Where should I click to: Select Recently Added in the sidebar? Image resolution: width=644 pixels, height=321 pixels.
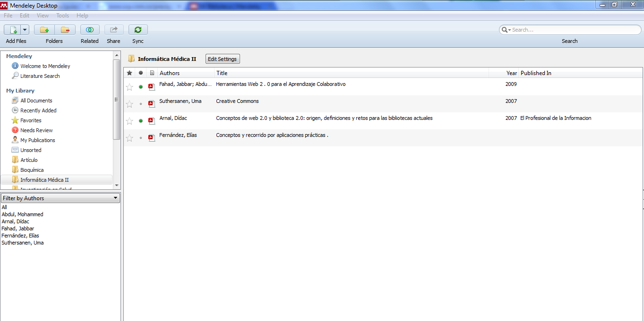click(38, 110)
